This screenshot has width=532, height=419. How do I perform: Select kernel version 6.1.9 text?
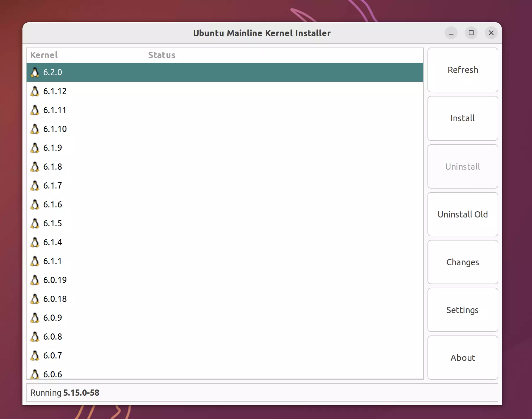click(53, 148)
